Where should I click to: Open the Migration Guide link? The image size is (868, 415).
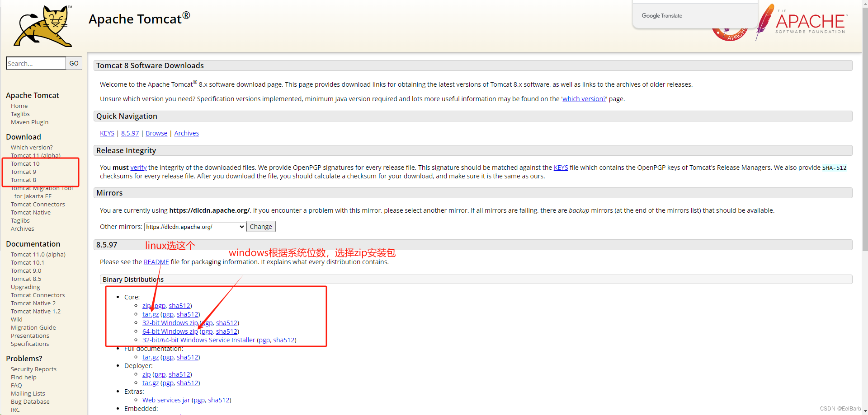point(33,327)
